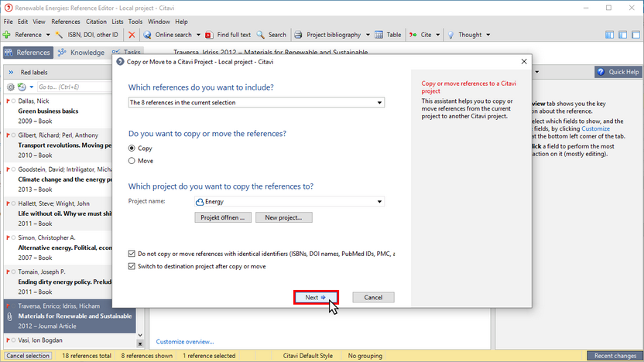Toggle read circle on the Tomain, Joseph entry
This screenshot has width=644, height=362.
14,271
